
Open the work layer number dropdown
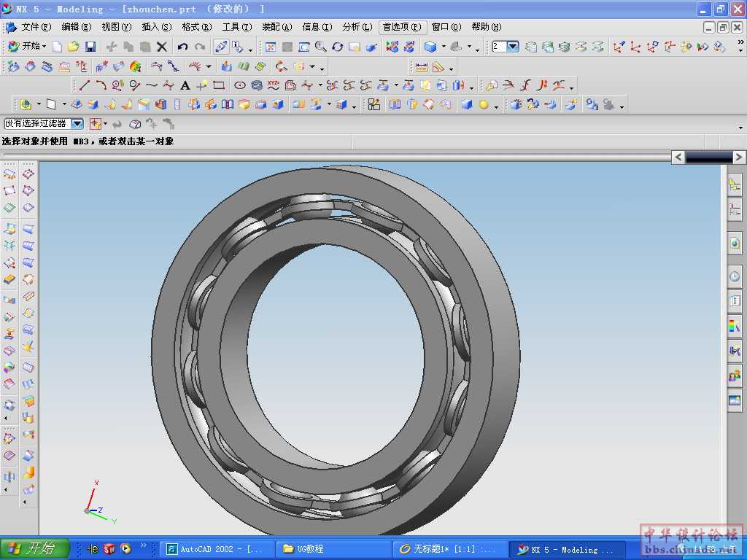(513, 47)
